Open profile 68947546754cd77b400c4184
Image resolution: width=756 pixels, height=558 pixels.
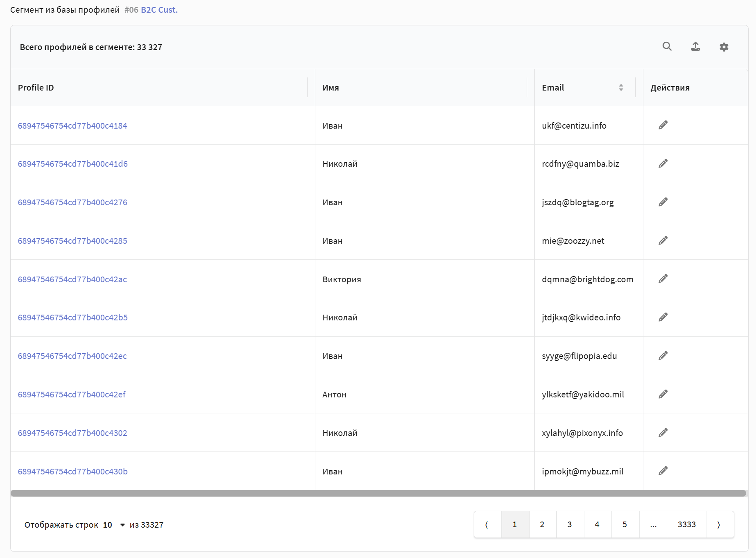pos(72,126)
